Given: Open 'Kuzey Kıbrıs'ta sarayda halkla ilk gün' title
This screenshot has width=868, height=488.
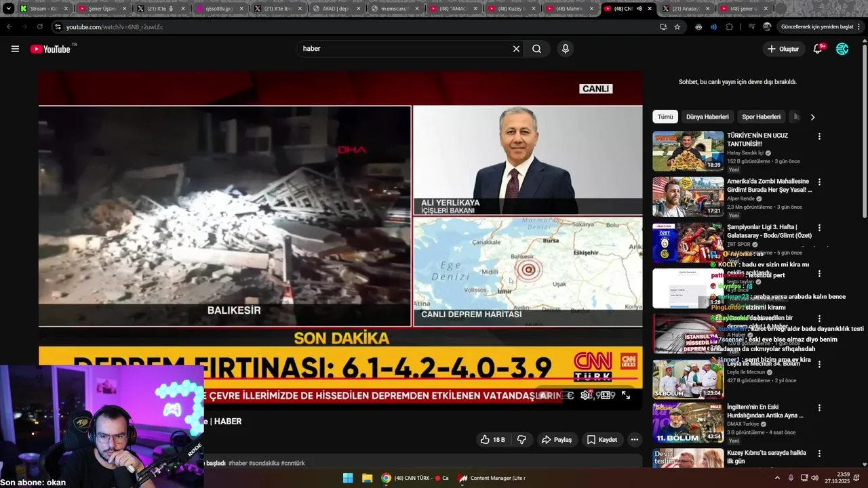Looking at the screenshot, I should pyautogui.click(x=766, y=457).
